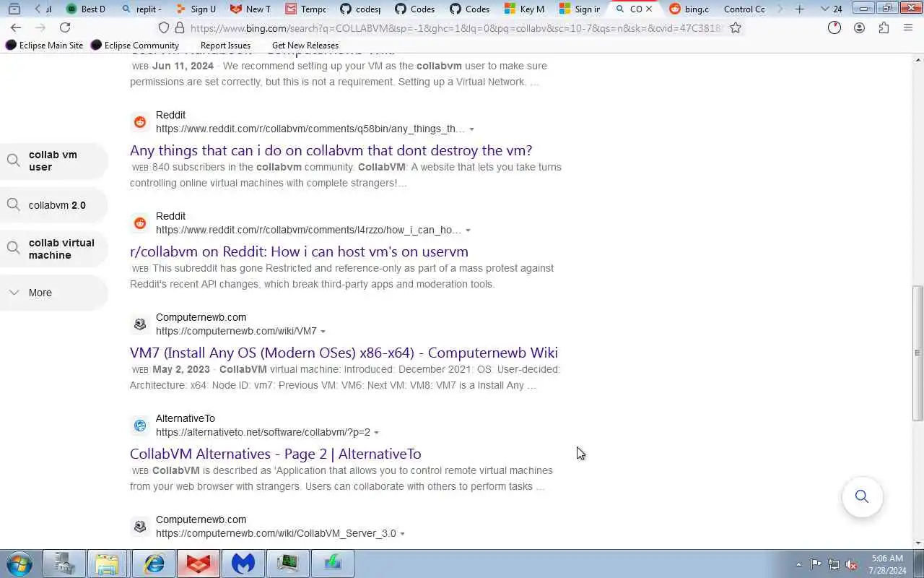The width and height of the screenshot is (924, 578).
Task: Expand the second Reddit result URL dropdown arrow
Action: click(x=468, y=230)
